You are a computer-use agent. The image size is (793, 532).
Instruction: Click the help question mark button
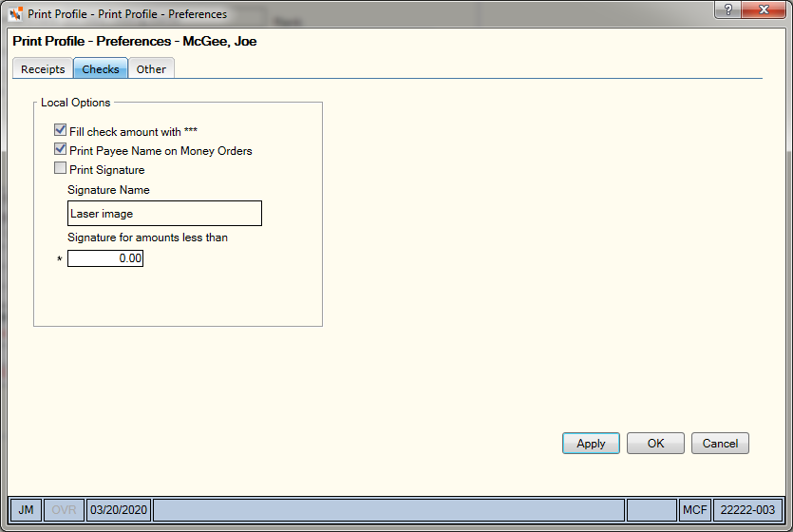pyautogui.click(x=727, y=9)
